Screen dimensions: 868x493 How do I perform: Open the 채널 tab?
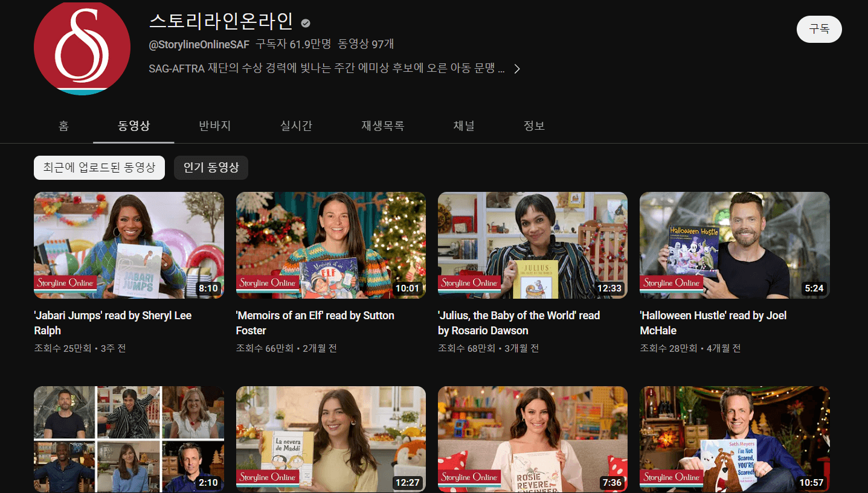[x=464, y=126]
